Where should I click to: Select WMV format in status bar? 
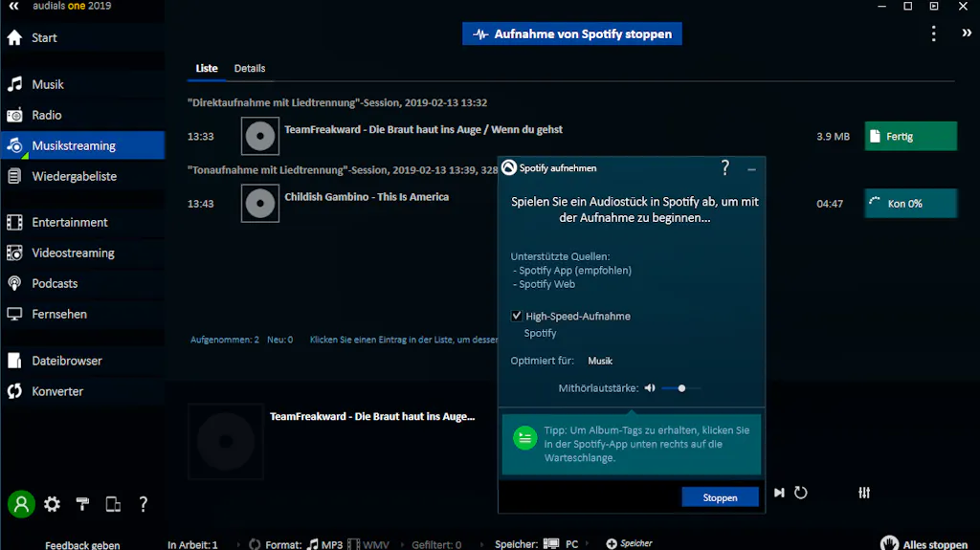click(368, 544)
